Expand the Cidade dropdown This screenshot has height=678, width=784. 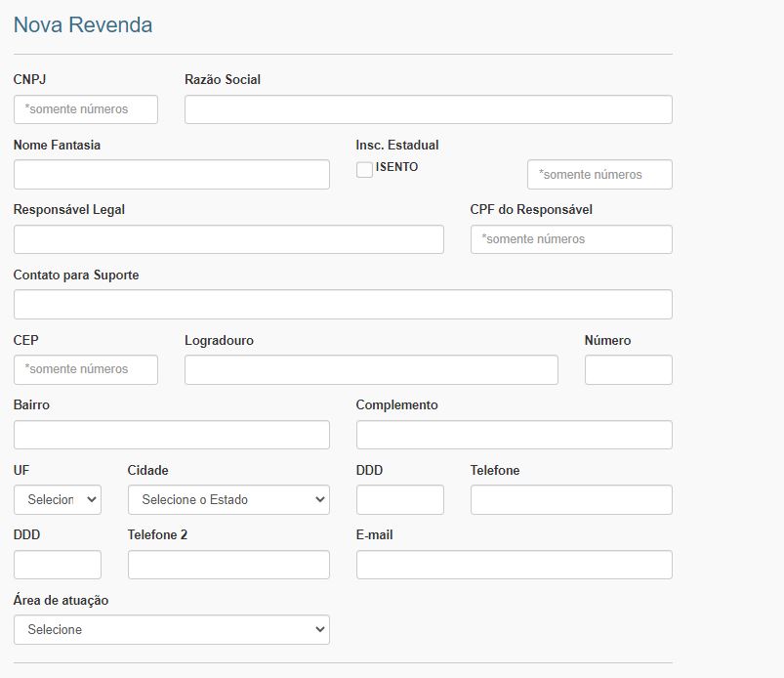click(x=228, y=499)
